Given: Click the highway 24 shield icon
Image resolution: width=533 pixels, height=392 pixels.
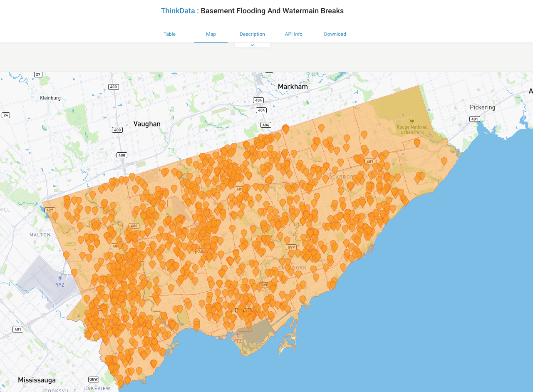Looking at the screenshot, I should point(6,115).
